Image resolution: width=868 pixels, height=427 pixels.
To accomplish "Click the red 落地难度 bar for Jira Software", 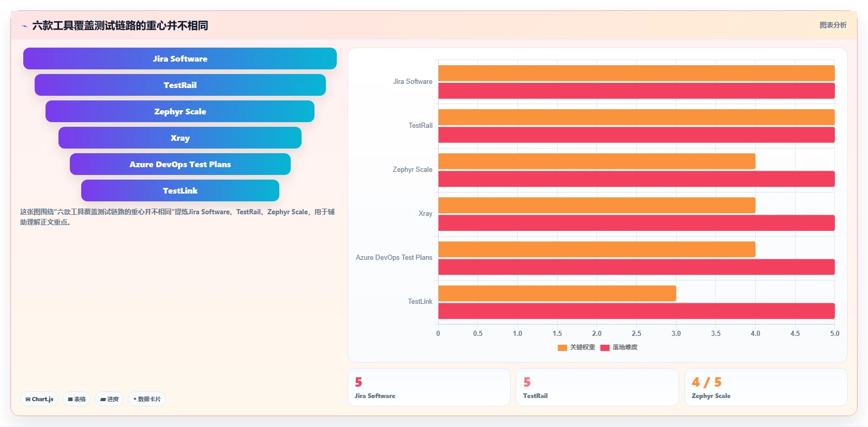I will click(x=636, y=91).
